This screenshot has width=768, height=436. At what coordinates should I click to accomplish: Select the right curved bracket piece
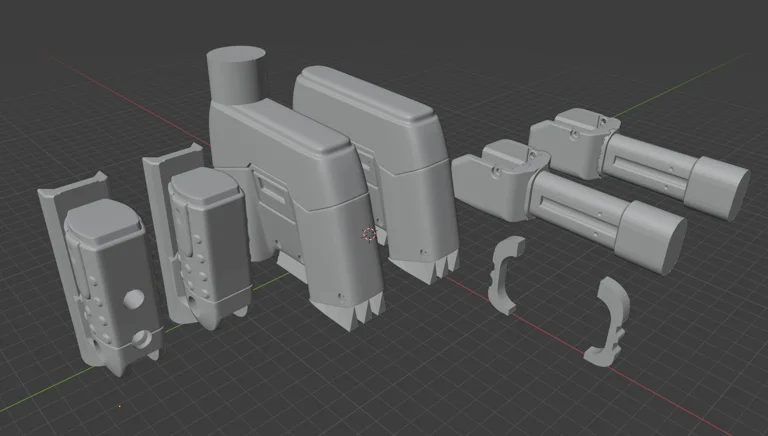pos(608,322)
